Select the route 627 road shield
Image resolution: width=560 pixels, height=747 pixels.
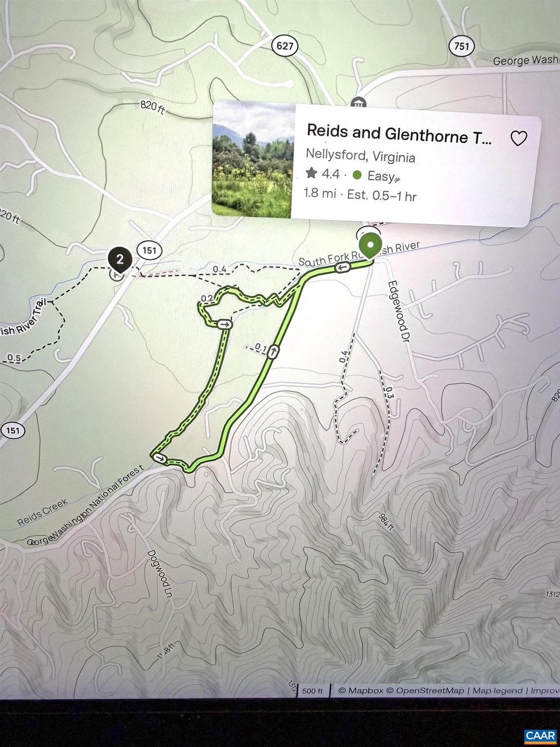[284, 46]
